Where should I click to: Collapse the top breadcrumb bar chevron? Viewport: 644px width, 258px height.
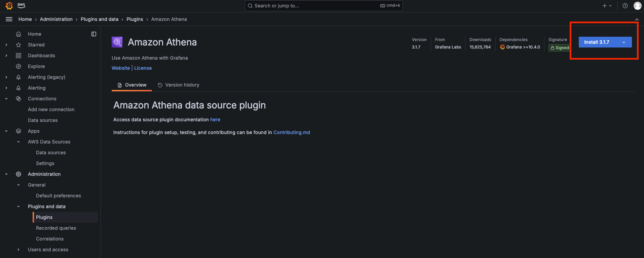tap(637, 20)
